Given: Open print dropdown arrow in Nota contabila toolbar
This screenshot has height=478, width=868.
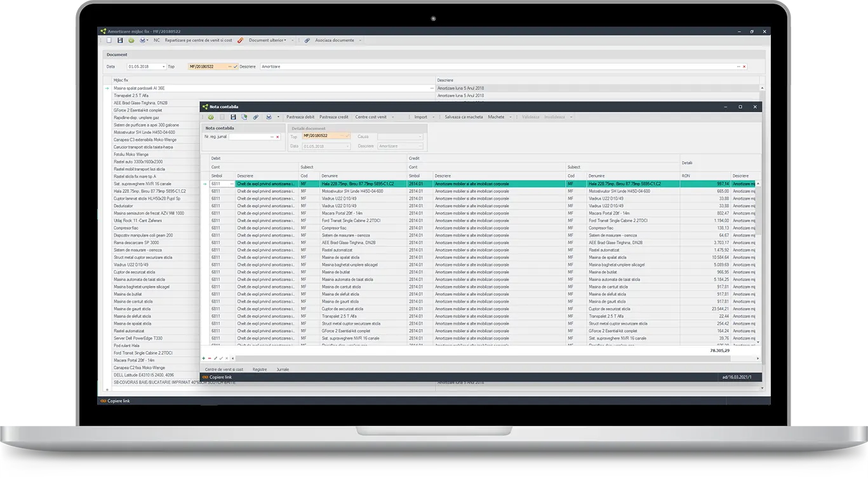Looking at the screenshot, I should 278,117.
